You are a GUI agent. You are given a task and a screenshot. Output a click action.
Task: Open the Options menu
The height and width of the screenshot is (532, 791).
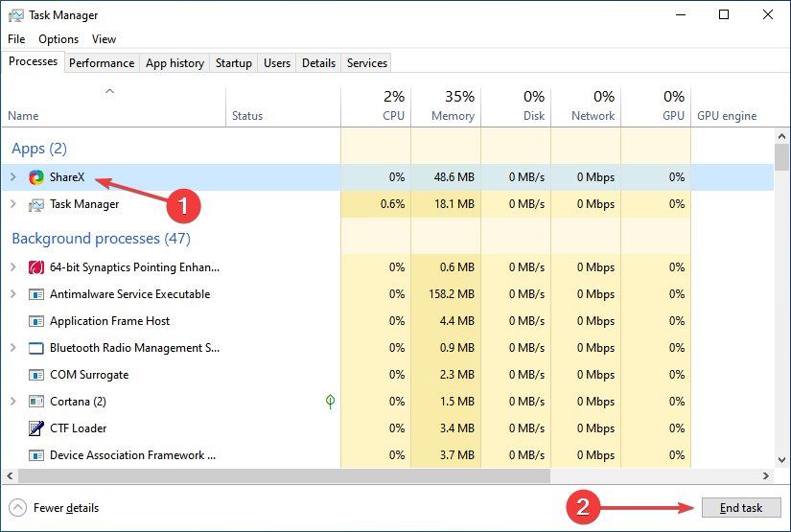[58, 39]
